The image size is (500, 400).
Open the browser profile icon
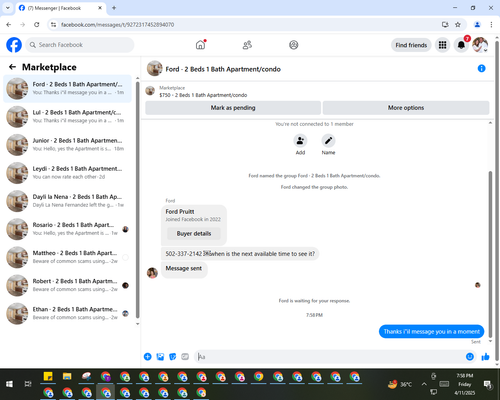(x=477, y=25)
